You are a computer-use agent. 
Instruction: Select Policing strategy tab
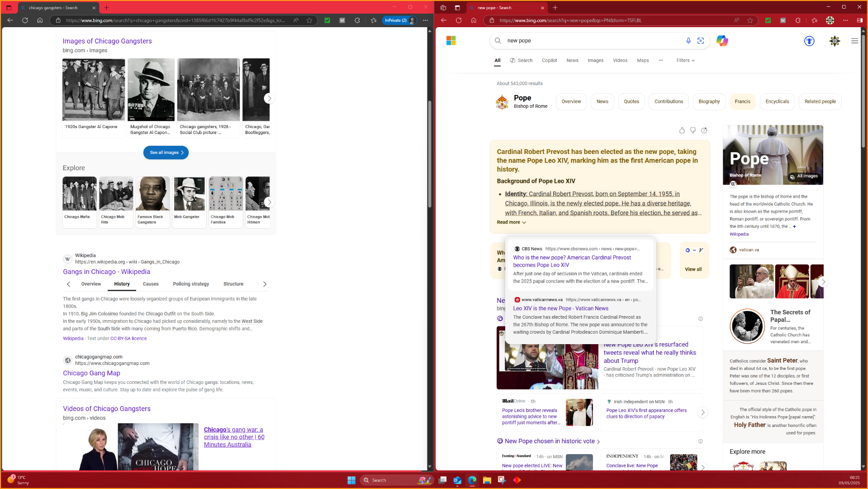191,284
